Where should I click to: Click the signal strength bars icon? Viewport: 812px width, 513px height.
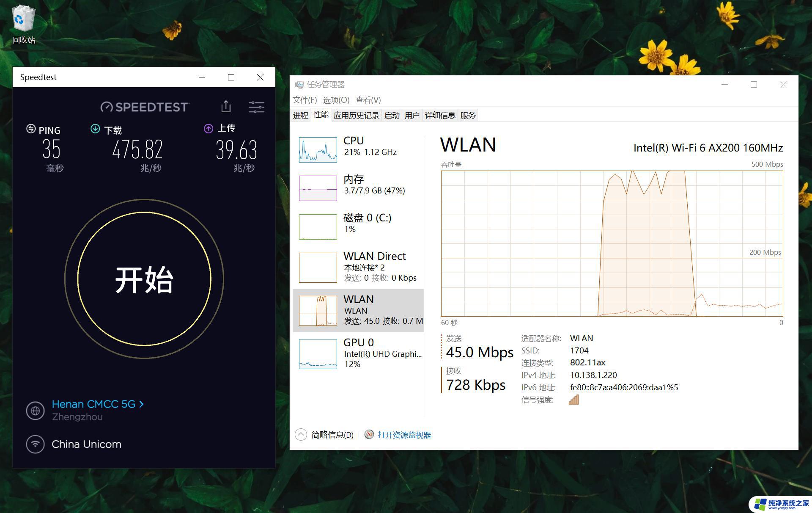[x=574, y=400]
